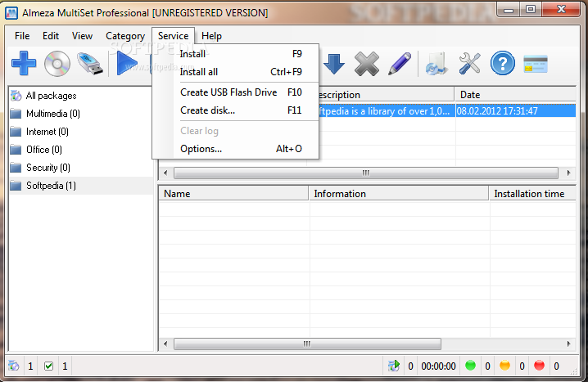Click the log pane horizontal scrollbar thumb

pyautogui.click(x=307, y=344)
